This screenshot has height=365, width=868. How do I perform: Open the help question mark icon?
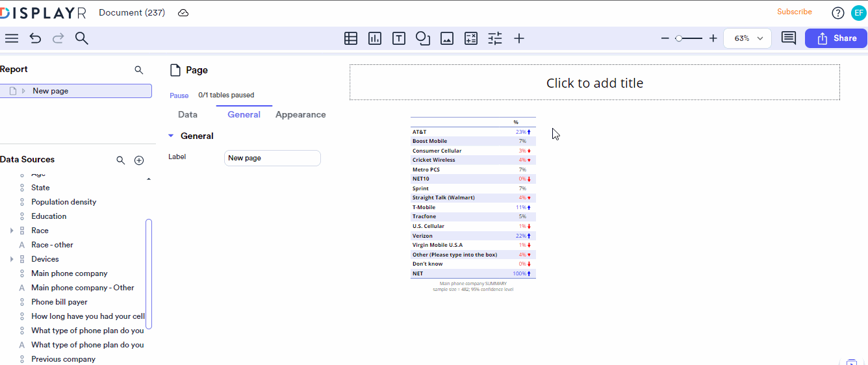click(838, 12)
